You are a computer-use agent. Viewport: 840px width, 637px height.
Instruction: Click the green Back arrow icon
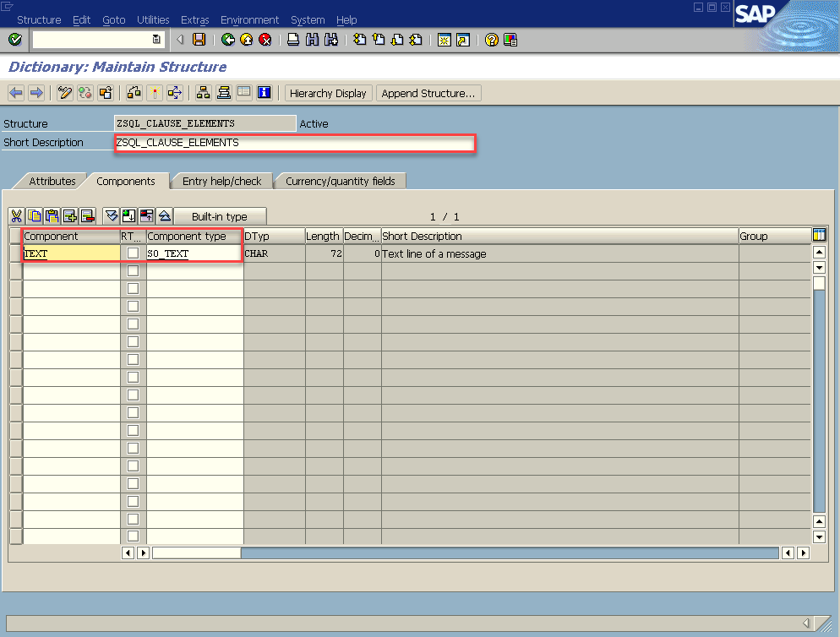[228, 40]
